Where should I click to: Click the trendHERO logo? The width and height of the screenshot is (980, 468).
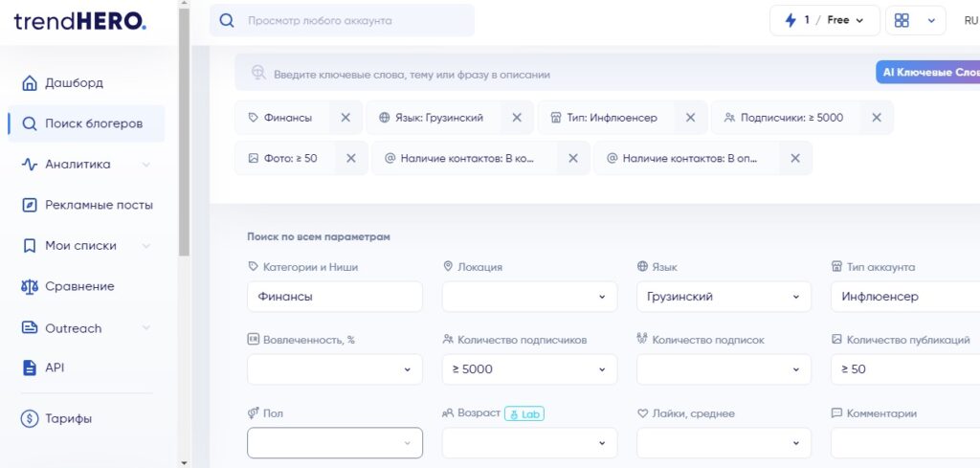coord(80,21)
